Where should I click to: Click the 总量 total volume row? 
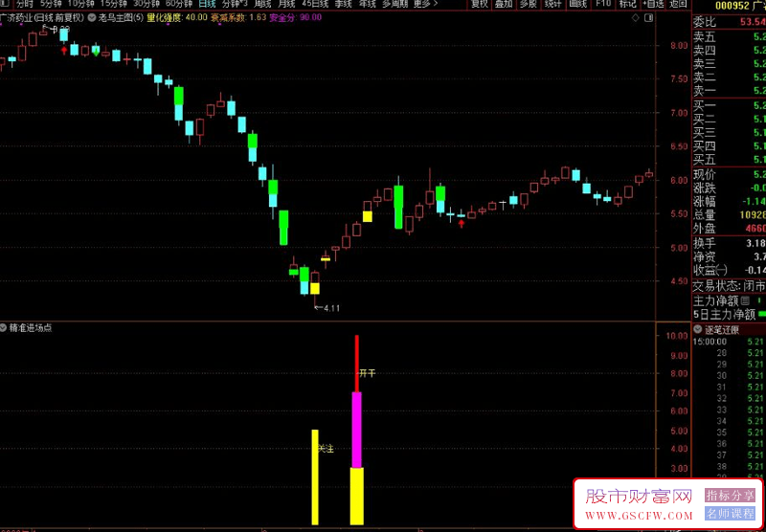730,214
